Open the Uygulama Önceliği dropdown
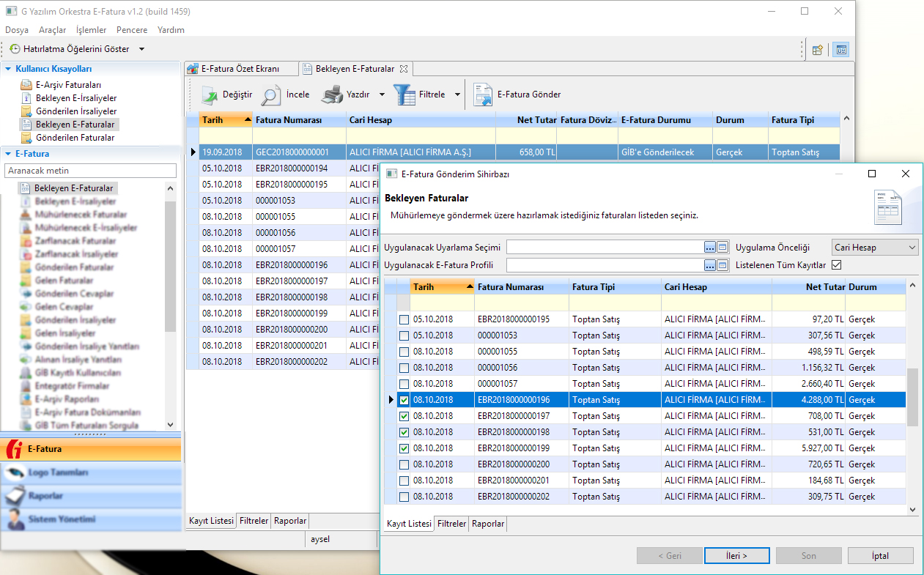Image resolution: width=924 pixels, height=575 pixels. click(x=912, y=248)
